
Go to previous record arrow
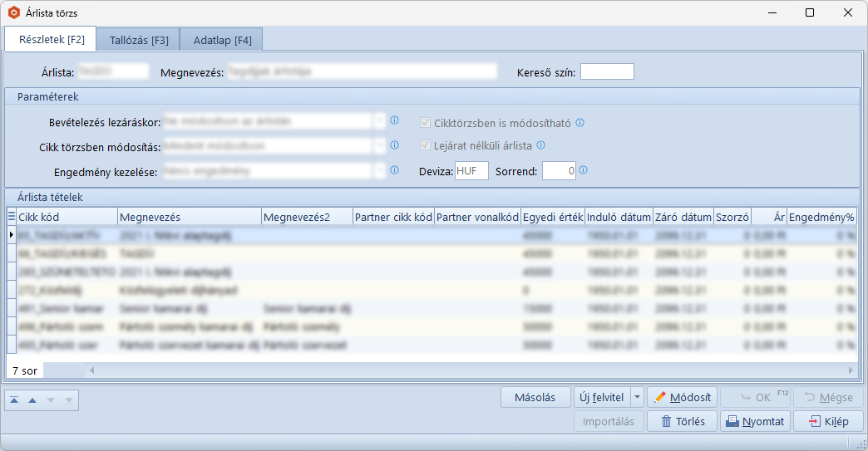(x=32, y=400)
